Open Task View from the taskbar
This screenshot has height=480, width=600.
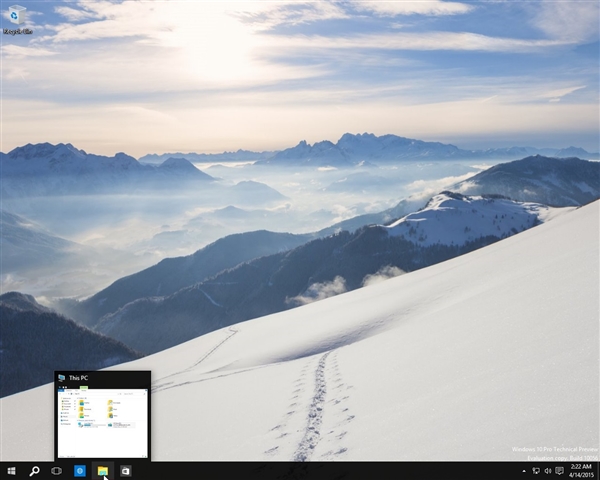(x=57, y=470)
